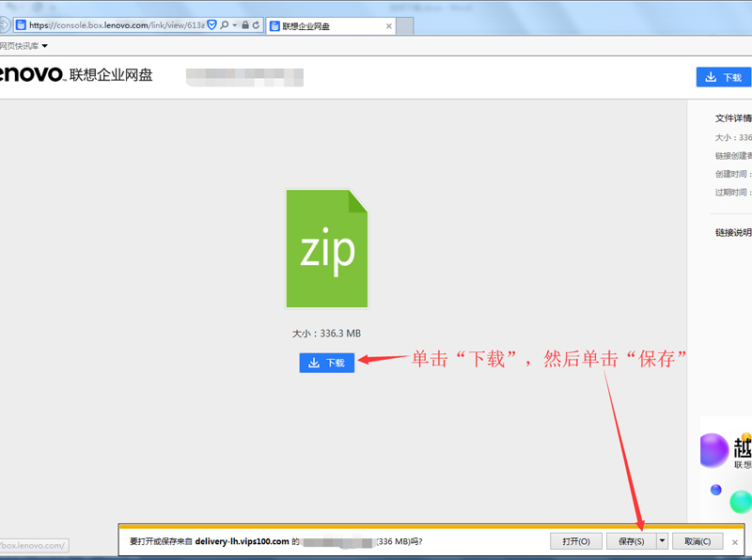Click 保存(S) in the download bar
This screenshot has height=560, width=752.
(626, 541)
